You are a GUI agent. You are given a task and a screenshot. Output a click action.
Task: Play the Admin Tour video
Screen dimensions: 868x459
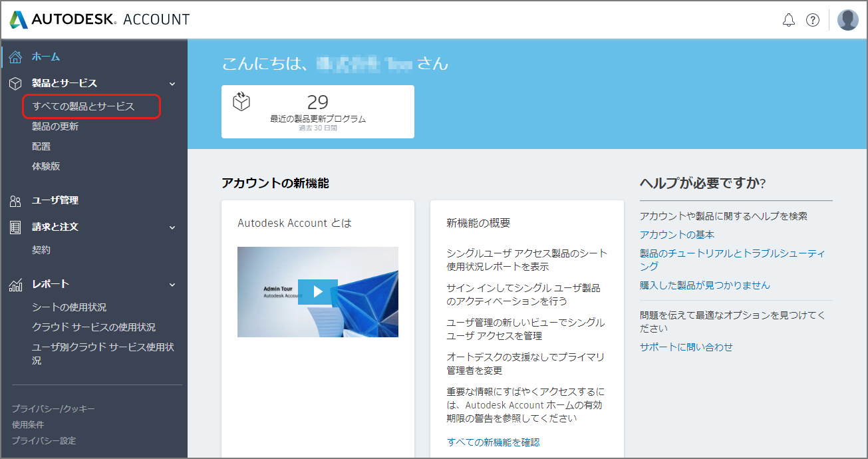[318, 291]
